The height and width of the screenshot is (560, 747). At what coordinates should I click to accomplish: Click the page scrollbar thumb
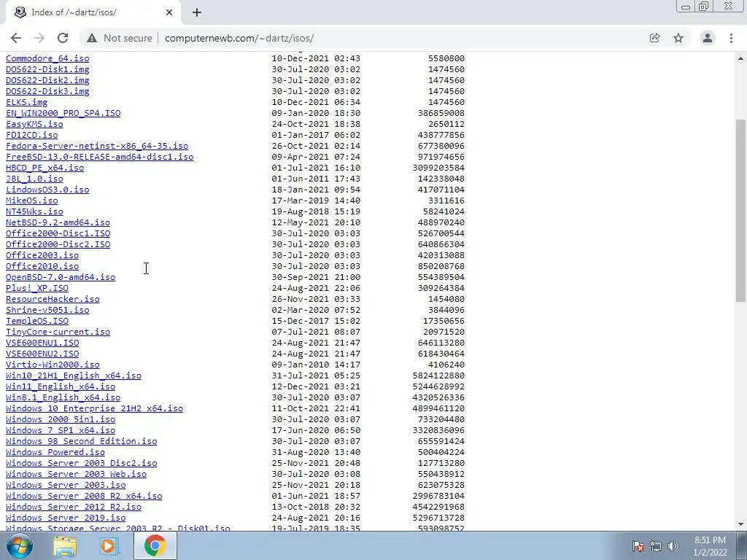[740, 210]
